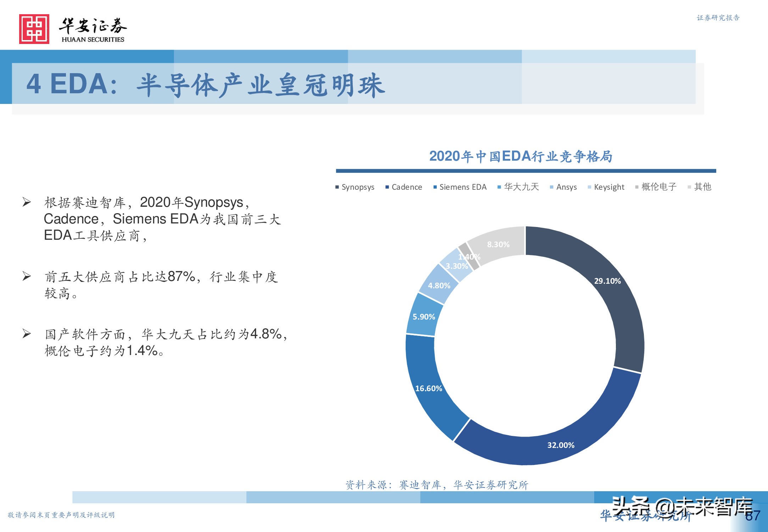The height and width of the screenshot is (532, 768).
Task: Click the 32.00% donut segment label
Action: (561, 445)
